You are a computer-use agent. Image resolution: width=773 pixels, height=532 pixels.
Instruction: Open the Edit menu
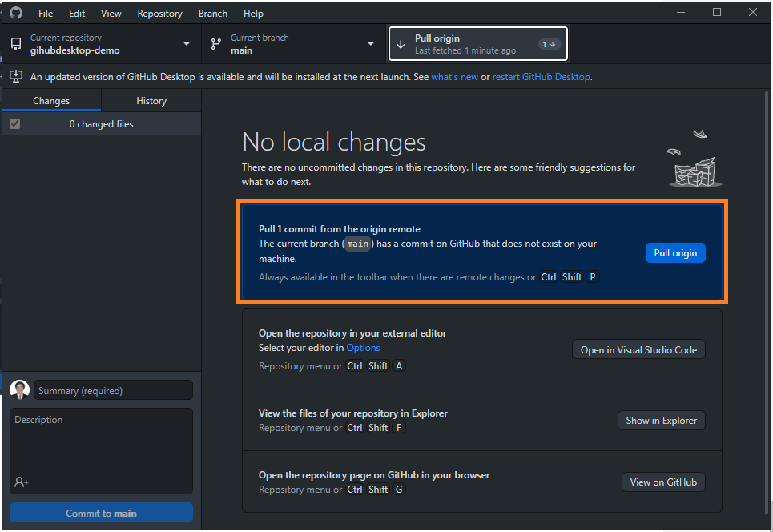[77, 14]
